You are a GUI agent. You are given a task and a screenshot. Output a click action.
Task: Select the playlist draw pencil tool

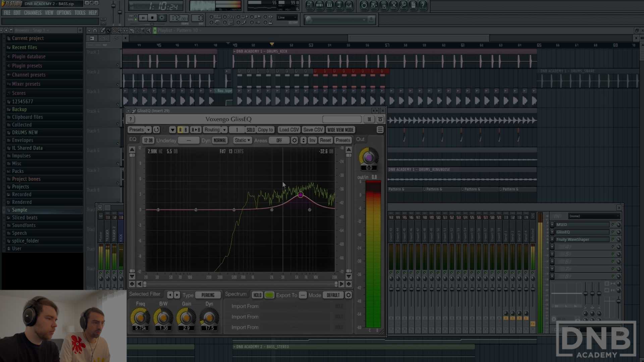[103, 31]
